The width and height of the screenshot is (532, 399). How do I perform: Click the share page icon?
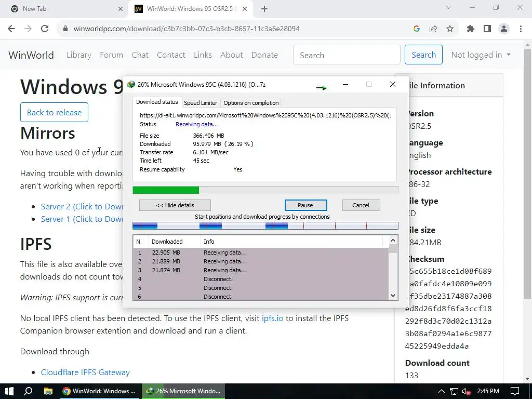[x=433, y=29]
